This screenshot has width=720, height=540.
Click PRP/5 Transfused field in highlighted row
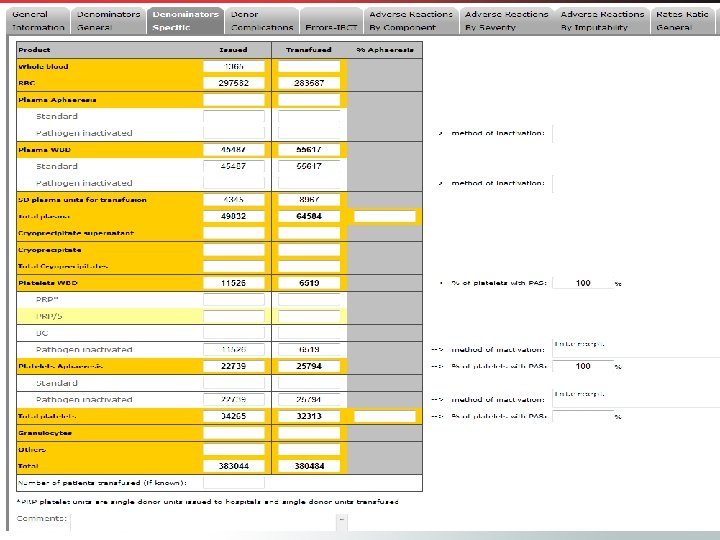coord(309,316)
